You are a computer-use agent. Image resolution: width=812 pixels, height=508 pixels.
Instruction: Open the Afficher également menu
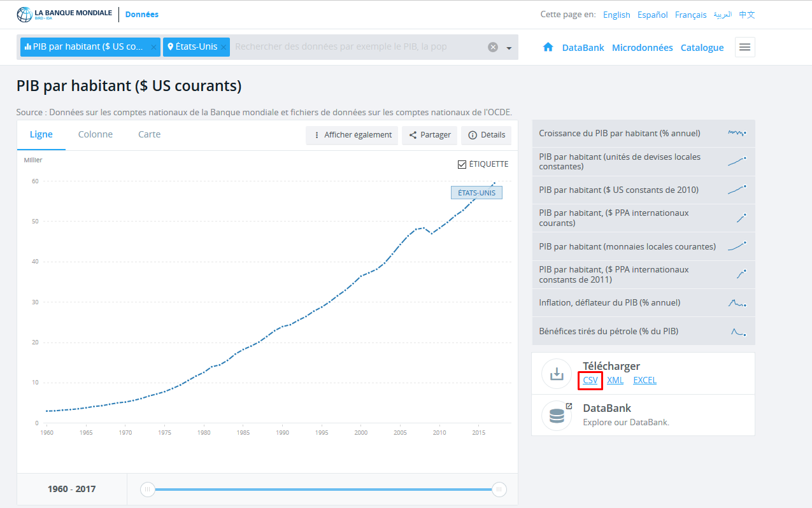352,135
